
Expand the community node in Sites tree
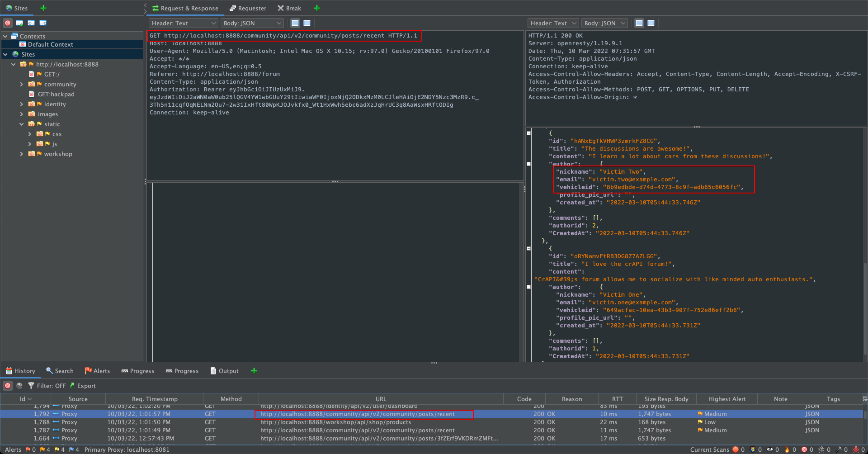21,84
